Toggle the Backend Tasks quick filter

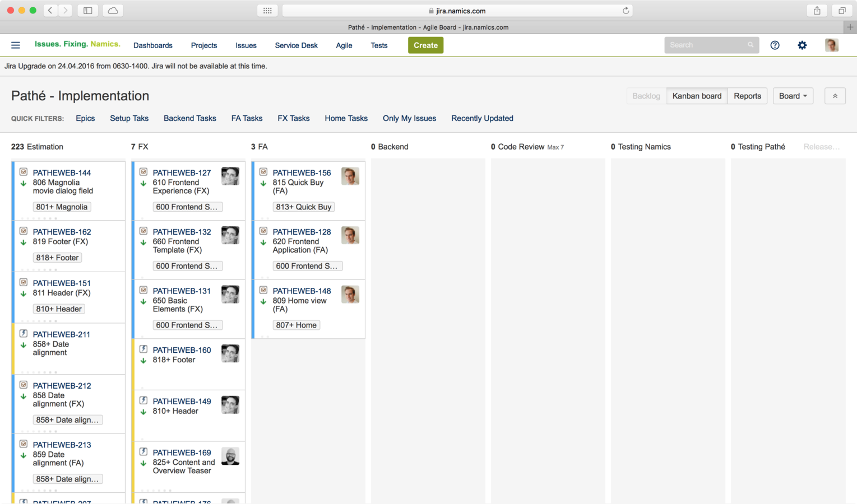[x=189, y=118]
